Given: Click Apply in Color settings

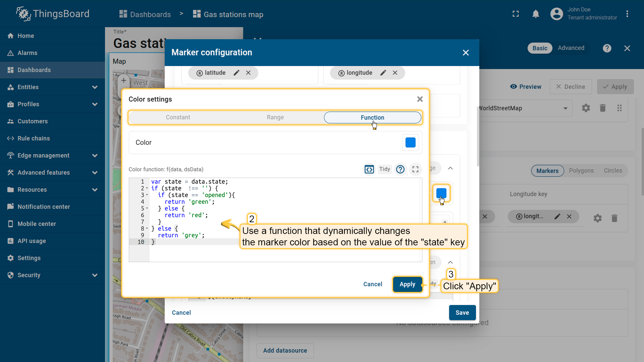Looking at the screenshot, I should coord(407,284).
